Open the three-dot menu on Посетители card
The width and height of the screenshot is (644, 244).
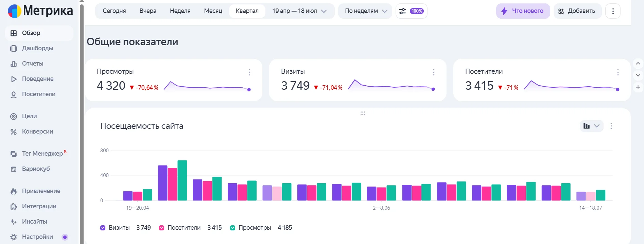[617, 72]
